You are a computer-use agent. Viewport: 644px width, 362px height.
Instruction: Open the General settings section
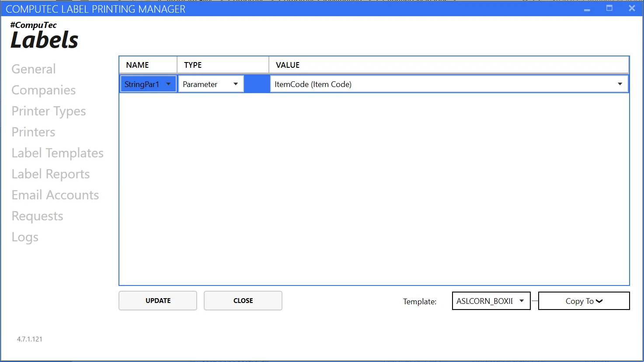34,69
